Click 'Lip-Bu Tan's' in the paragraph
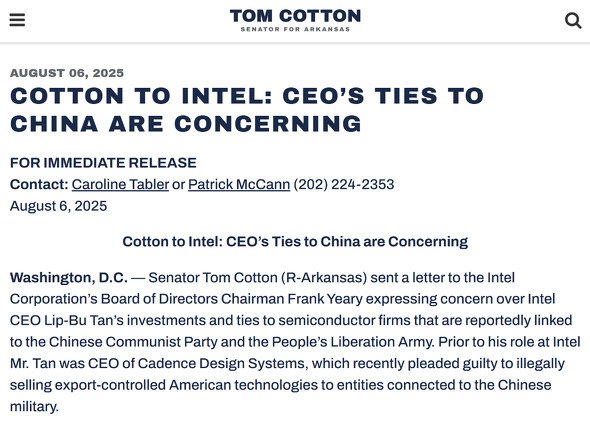This screenshot has width=590, height=425. click(84, 320)
